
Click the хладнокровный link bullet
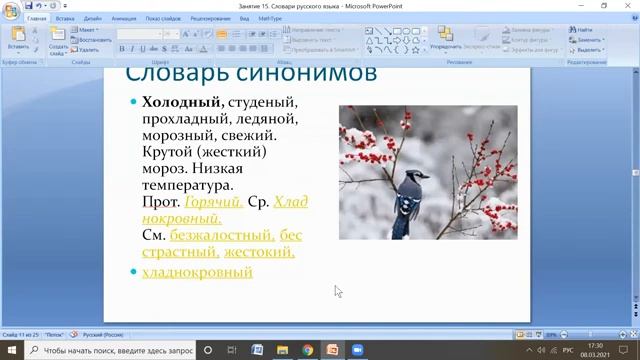click(197, 272)
